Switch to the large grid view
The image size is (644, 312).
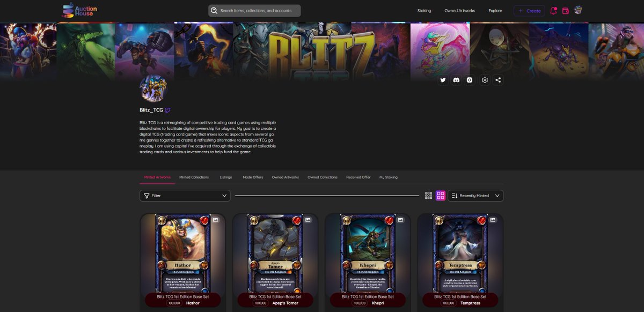pos(441,196)
